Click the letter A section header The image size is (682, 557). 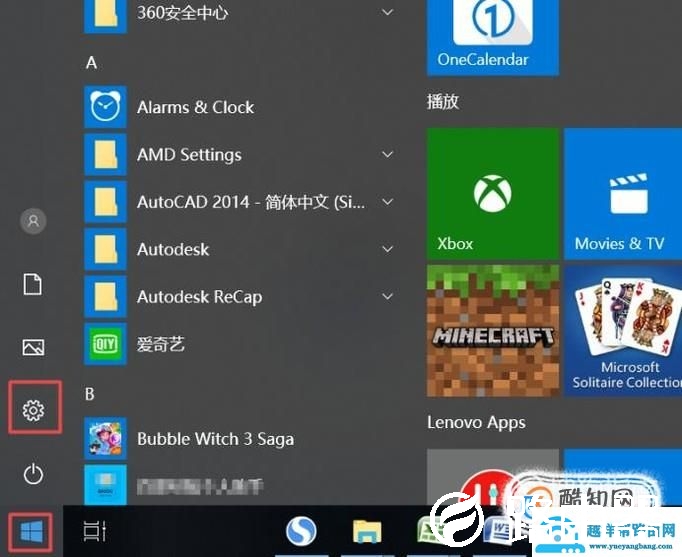coord(91,63)
